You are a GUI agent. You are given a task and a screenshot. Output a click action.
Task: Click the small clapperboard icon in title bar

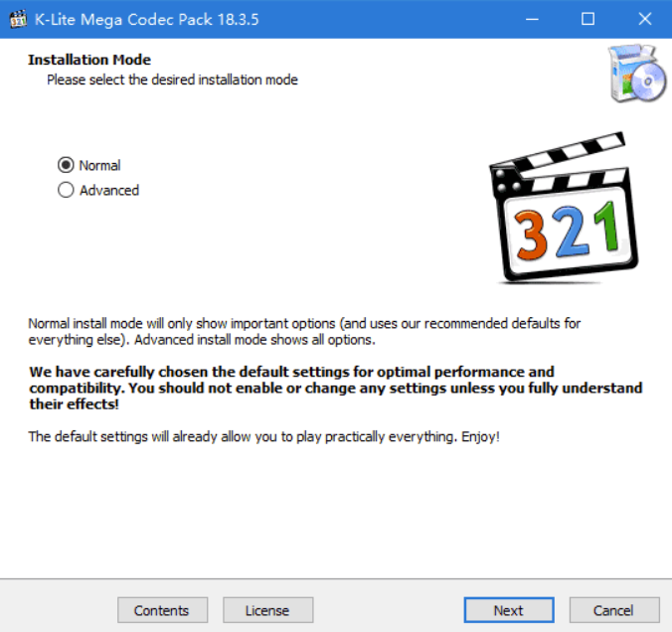(18, 19)
